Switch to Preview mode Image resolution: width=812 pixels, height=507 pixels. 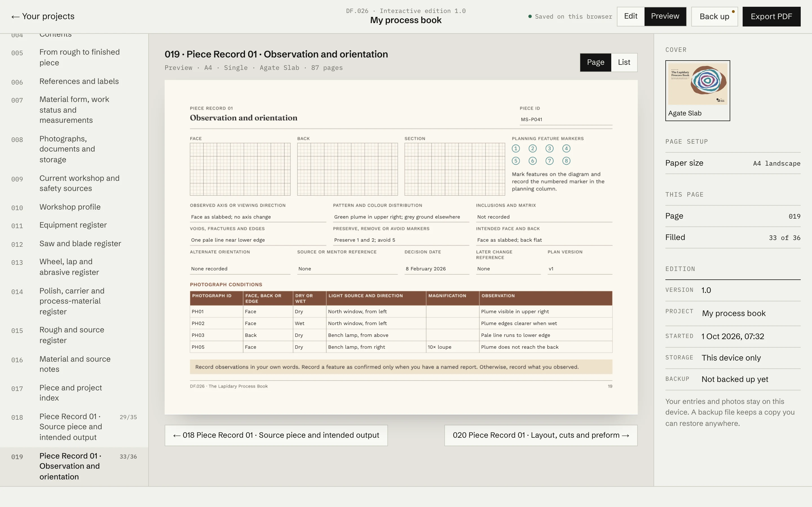[x=665, y=16]
